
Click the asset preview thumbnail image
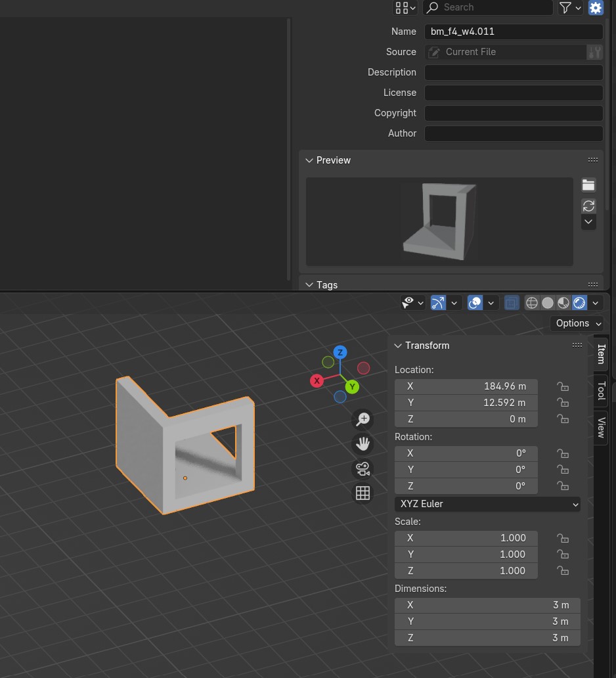[x=439, y=222]
